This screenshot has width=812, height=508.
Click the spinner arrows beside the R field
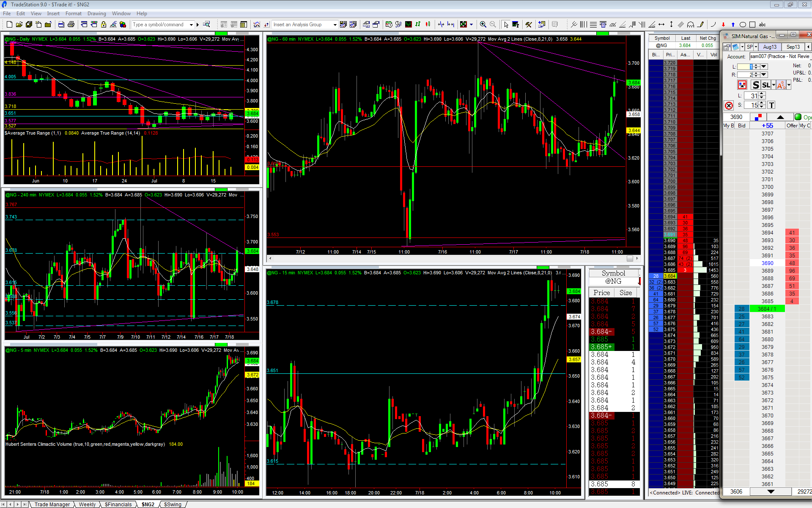point(757,75)
